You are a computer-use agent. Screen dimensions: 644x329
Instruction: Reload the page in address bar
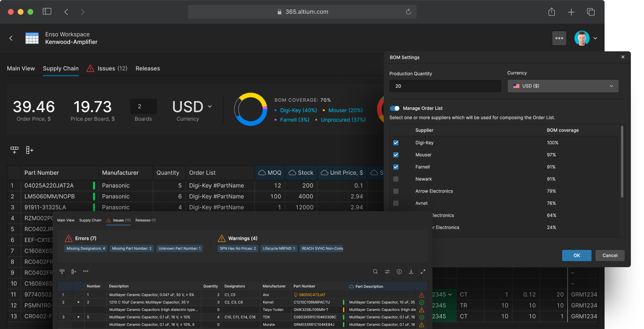click(408, 12)
